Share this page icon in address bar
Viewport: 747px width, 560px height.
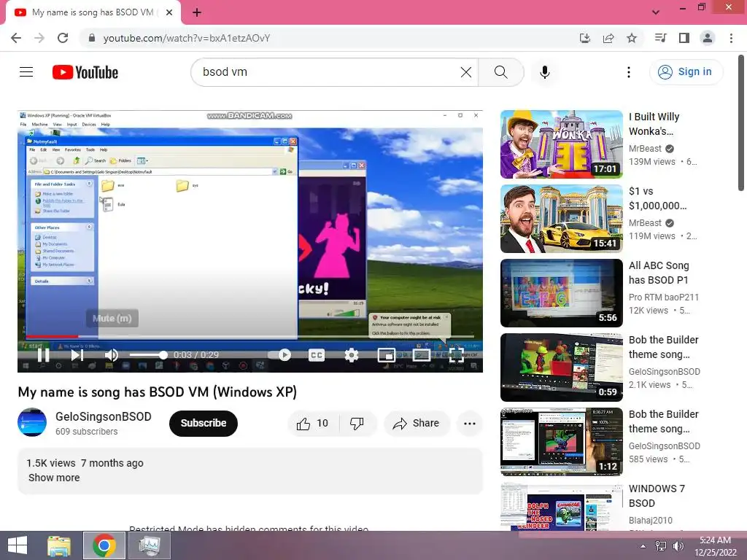(608, 38)
